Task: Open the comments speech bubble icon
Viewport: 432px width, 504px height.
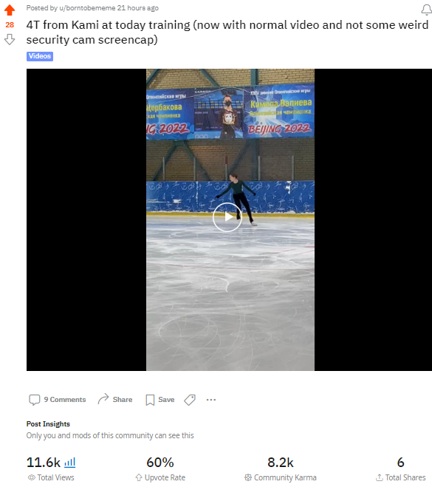Action: [x=35, y=400]
